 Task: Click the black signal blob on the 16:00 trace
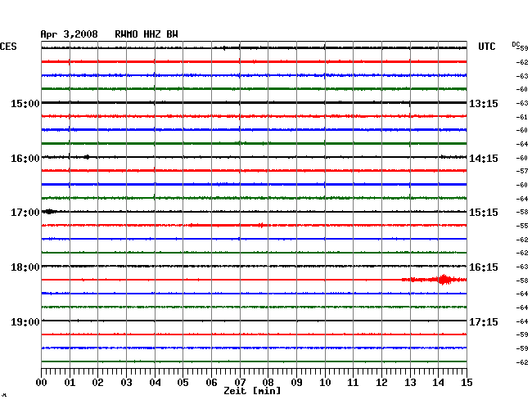pyautogui.click(x=87, y=157)
